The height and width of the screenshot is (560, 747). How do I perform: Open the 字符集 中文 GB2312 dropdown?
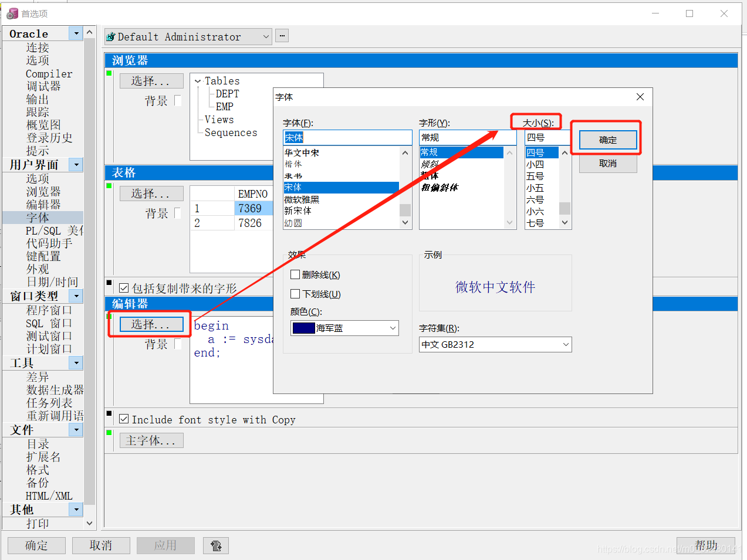pos(566,344)
